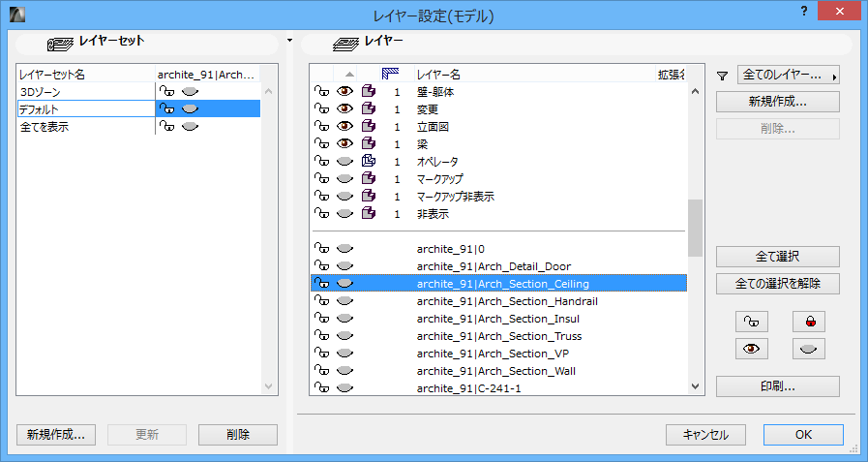Click 3D mode icon on 非表示 row
This screenshot has width=868, height=462.
(369, 213)
